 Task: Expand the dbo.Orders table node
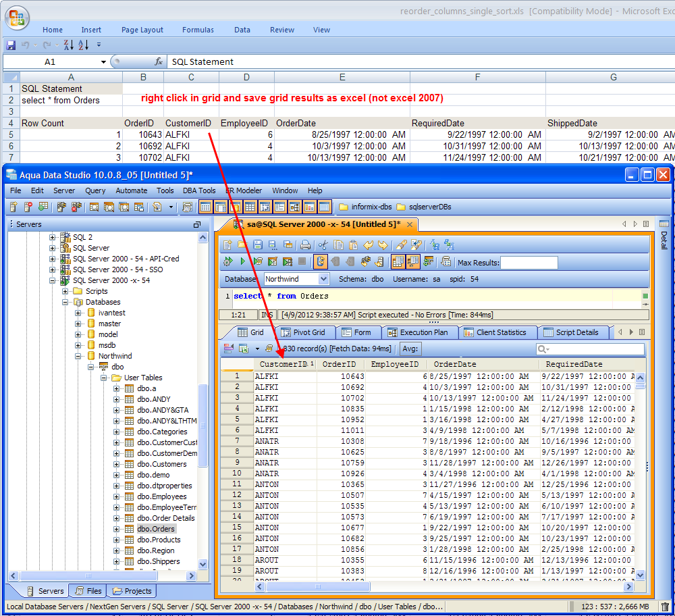(116, 529)
